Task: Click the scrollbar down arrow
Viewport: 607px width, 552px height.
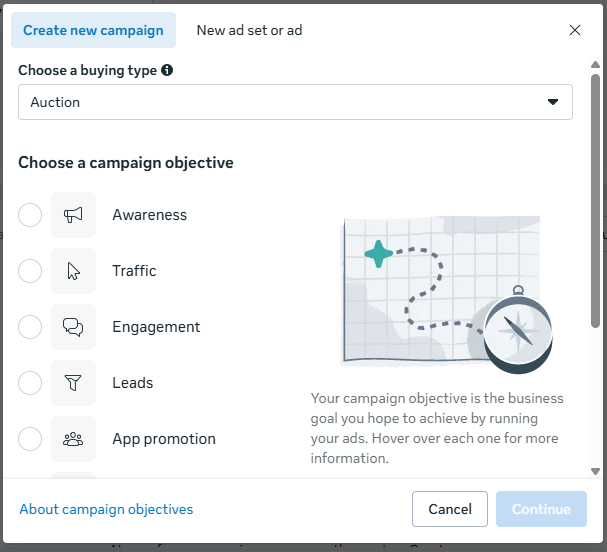Action: [x=595, y=471]
